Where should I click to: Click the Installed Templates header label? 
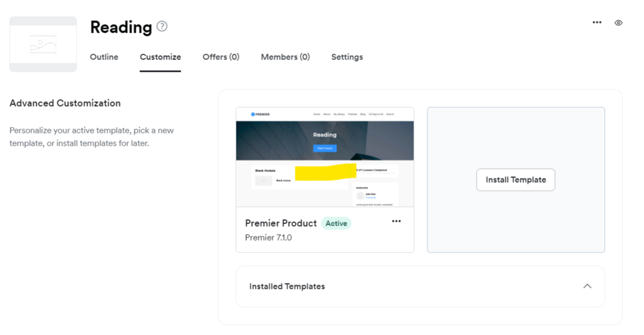[x=287, y=286]
